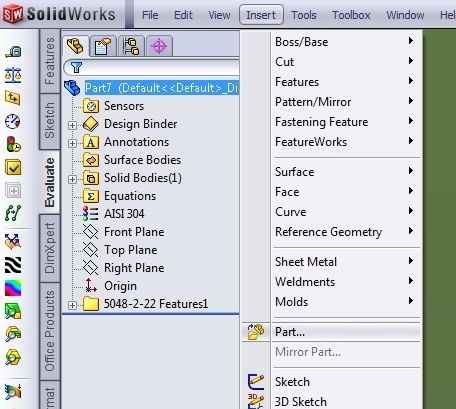This screenshot has width=456, height=409.
Task: Click the Thickness Analysis hexagon icon
Action: pyautogui.click(x=13, y=358)
